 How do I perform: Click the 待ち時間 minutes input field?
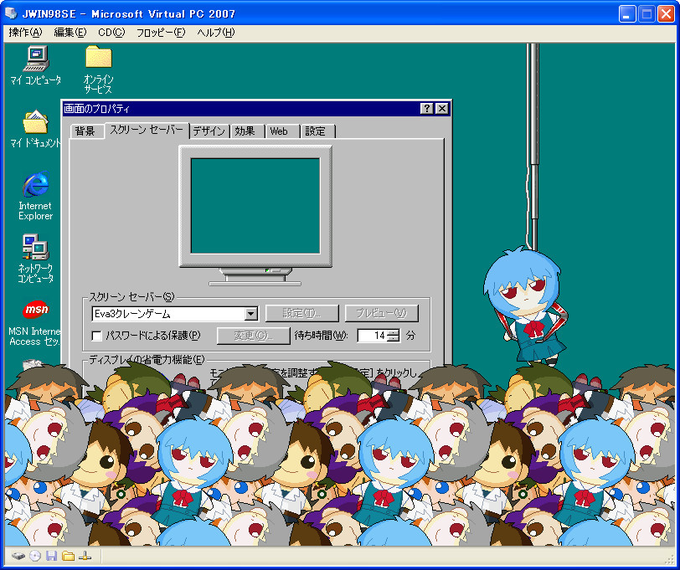pos(372,336)
